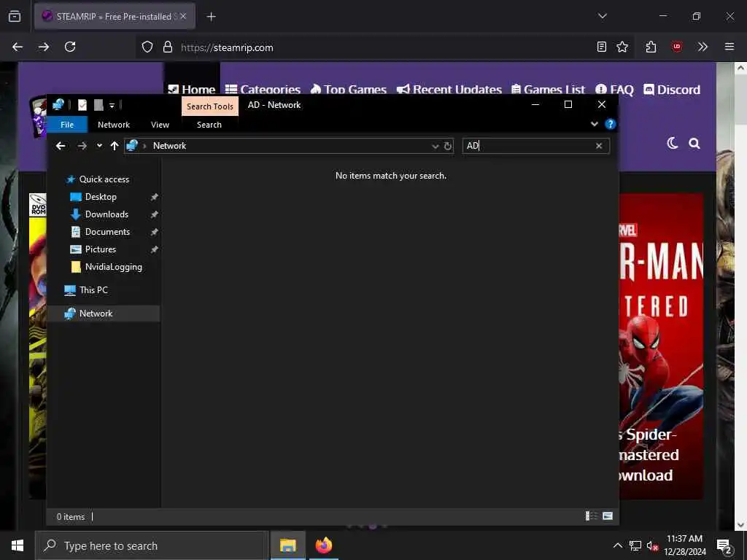This screenshot has height=560, width=747.
Task: Open notification center on taskbar
Action: pyautogui.click(x=724, y=545)
